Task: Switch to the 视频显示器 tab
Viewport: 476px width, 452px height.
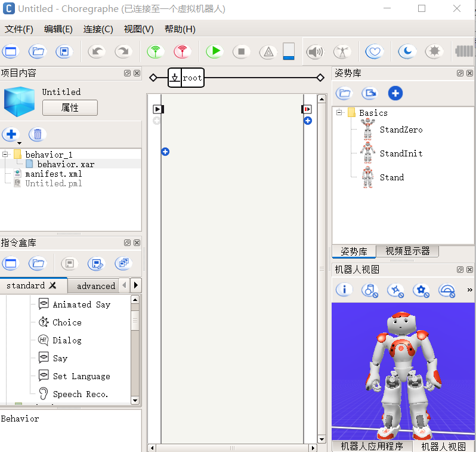Action: click(x=407, y=251)
